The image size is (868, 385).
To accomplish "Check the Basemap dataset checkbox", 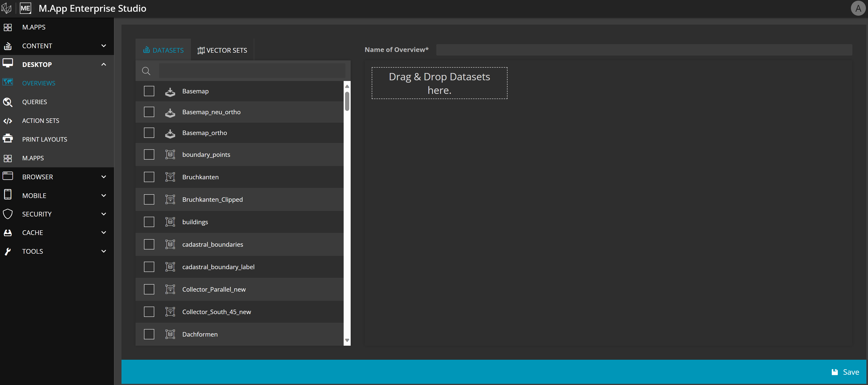I will (x=149, y=91).
